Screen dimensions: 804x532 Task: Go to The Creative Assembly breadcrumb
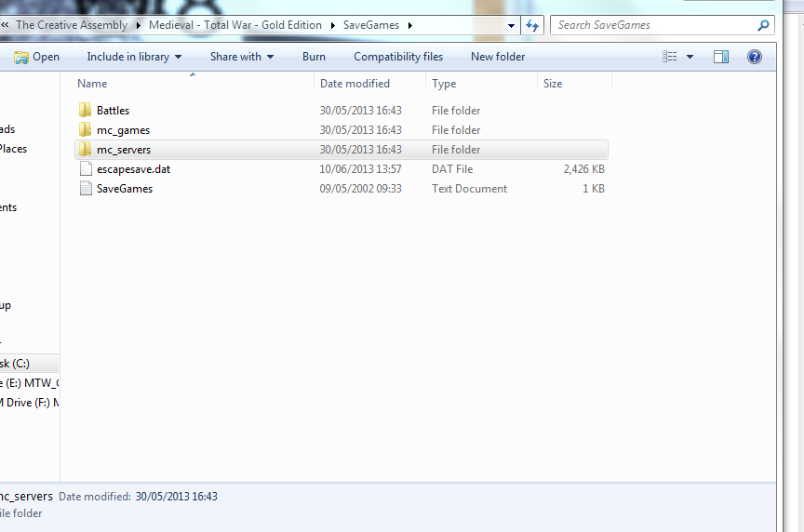point(72,25)
